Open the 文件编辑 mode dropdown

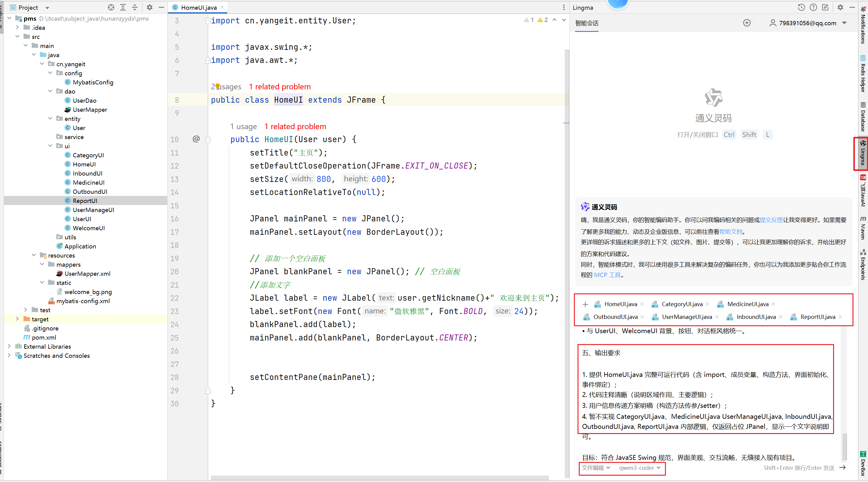(x=596, y=468)
